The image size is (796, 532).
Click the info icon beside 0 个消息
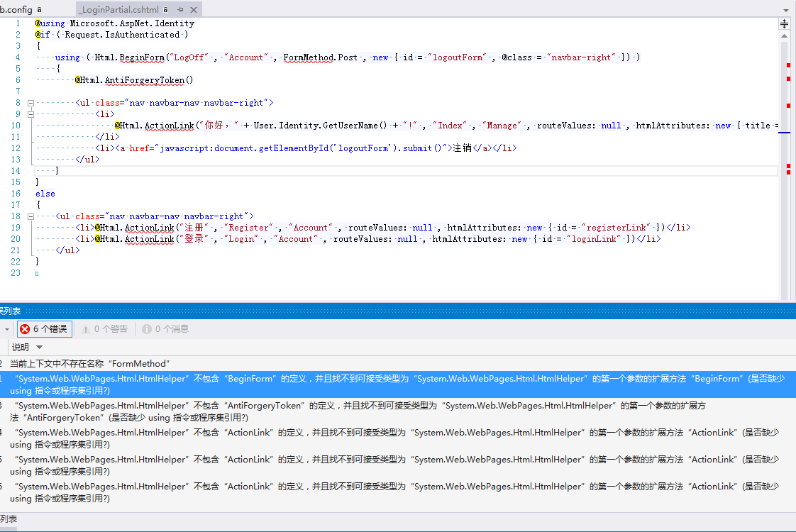pos(147,329)
